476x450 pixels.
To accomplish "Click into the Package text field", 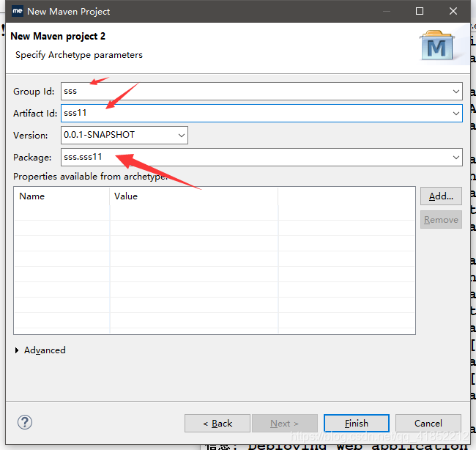I will [x=261, y=157].
